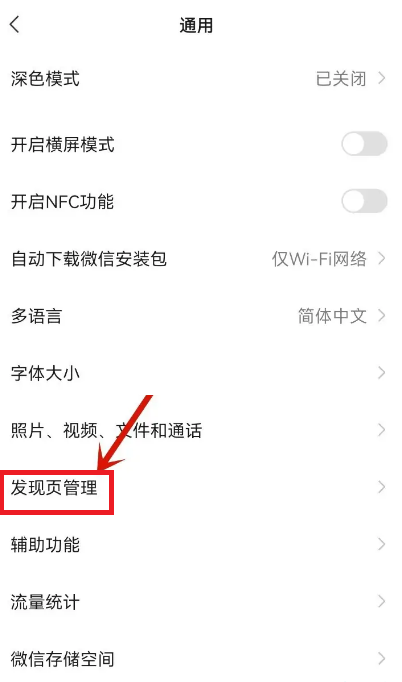Open 照片、视频、文件和通话 settings

coord(201,430)
